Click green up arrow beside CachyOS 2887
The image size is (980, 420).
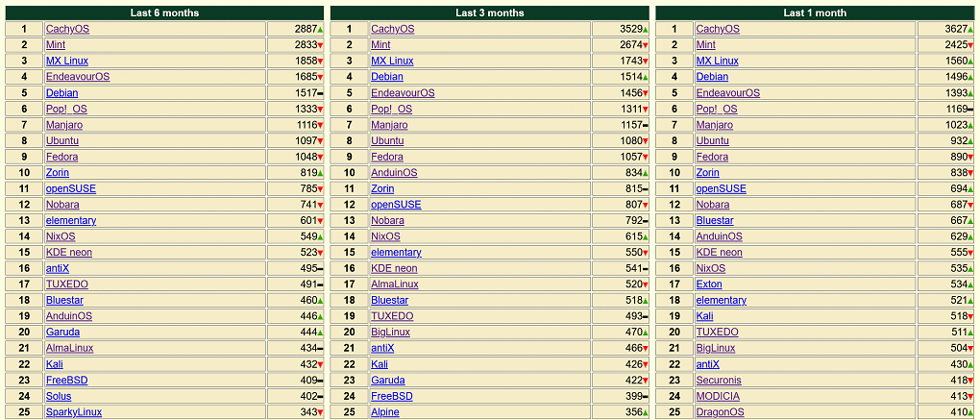coord(320,30)
